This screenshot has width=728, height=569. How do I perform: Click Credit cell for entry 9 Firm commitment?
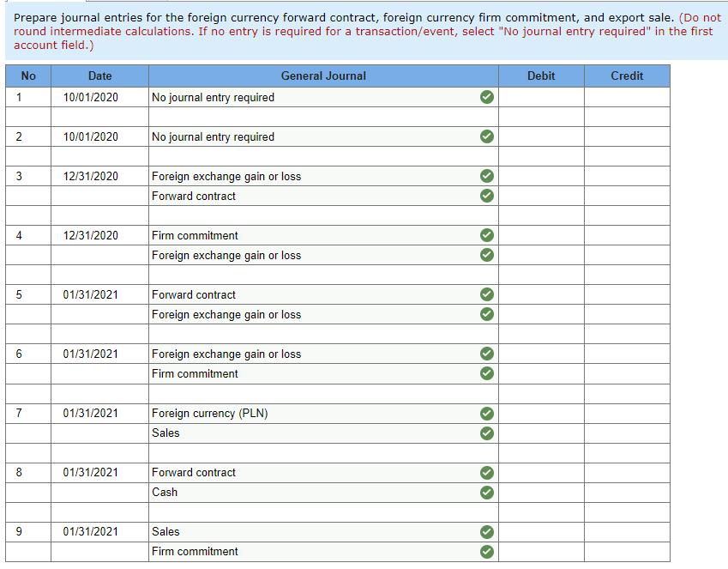627,552
